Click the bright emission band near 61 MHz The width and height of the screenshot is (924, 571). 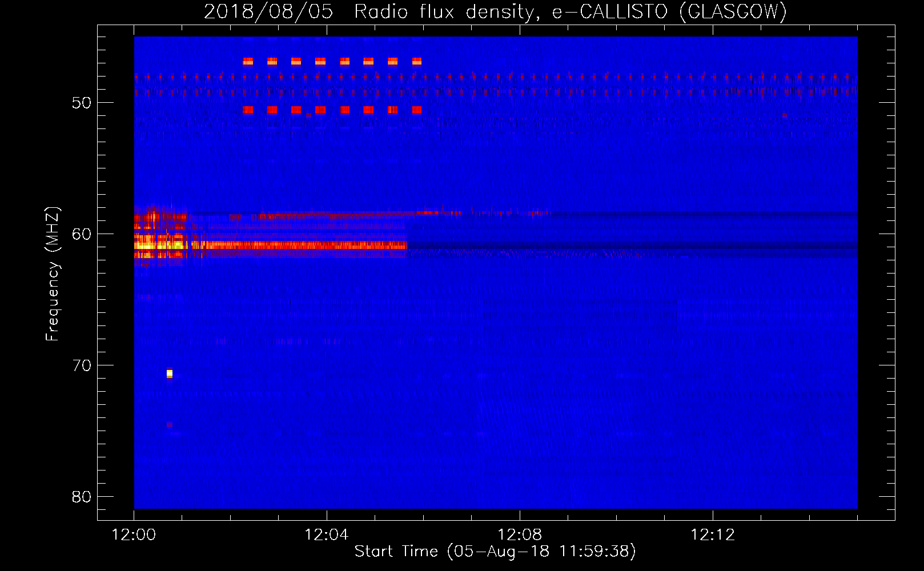point(270,245)
